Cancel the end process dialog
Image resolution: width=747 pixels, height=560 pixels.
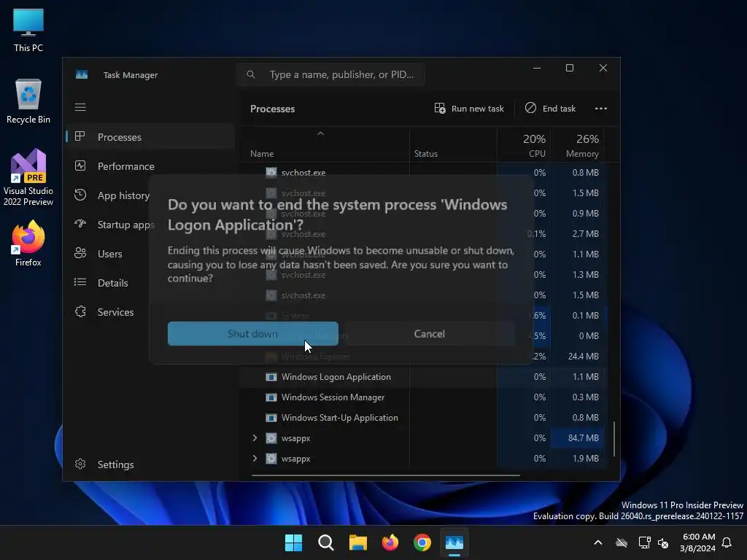(429, 334)
